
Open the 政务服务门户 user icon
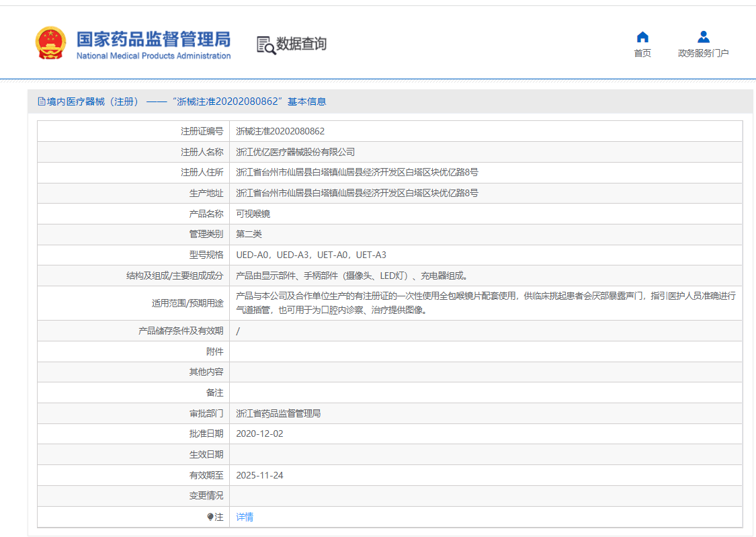pyautogui.click(x=703, y=37)
